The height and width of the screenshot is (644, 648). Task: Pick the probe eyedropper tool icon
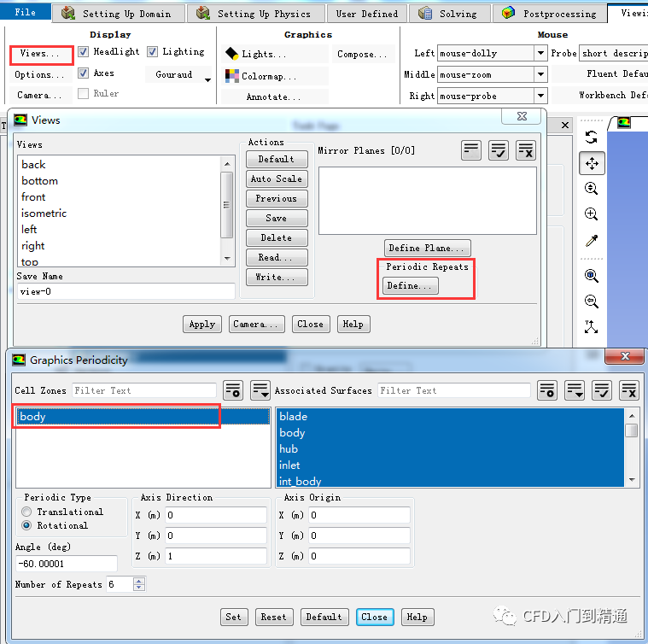click(592, 241)
